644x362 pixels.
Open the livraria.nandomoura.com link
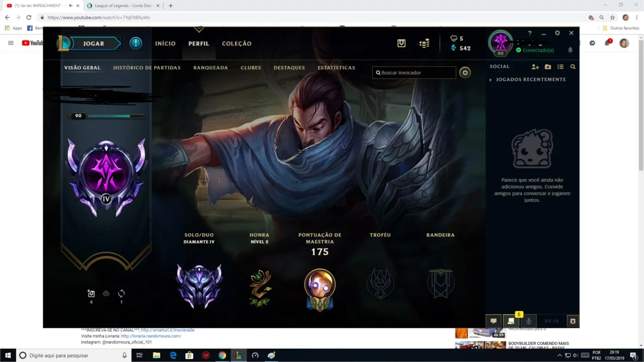click(x=151, y=336)
